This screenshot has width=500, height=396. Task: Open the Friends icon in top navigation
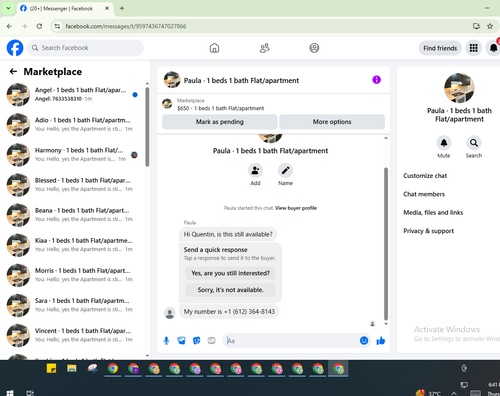tap(264, 48)
